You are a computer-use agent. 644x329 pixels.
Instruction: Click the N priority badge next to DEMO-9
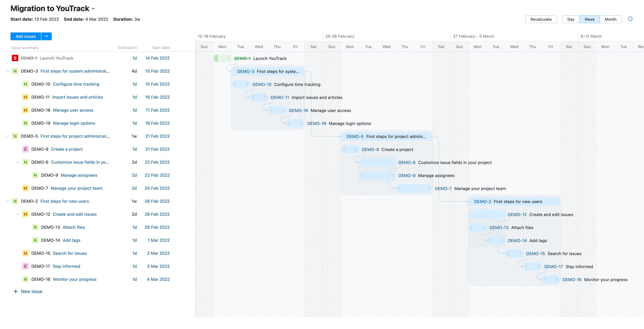click(35, 175)
